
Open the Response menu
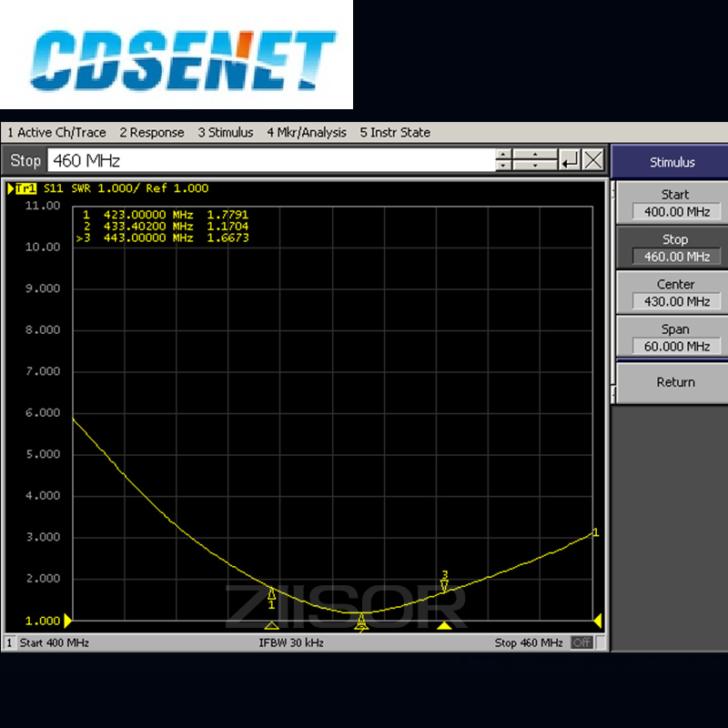pos(152,133)
